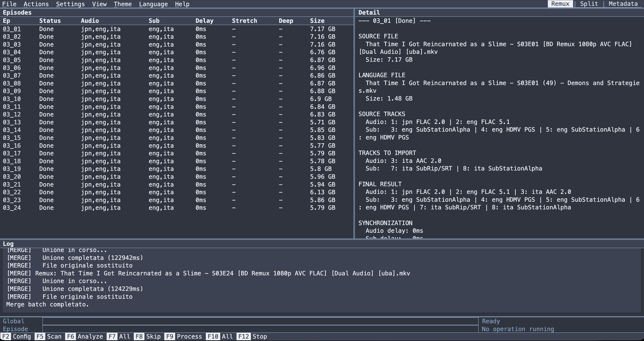Click F8 Skip button
The image size is (644, 341).
point(147,337)
